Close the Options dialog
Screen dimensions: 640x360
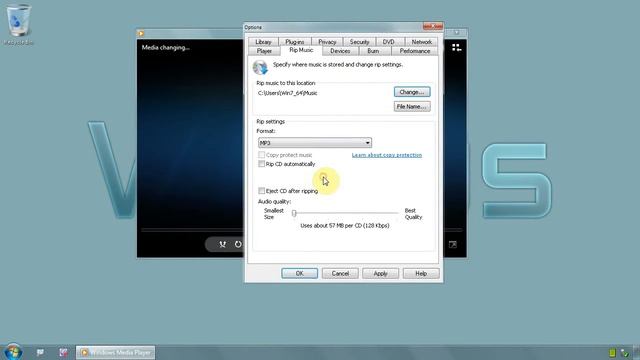tap(433, 27)
